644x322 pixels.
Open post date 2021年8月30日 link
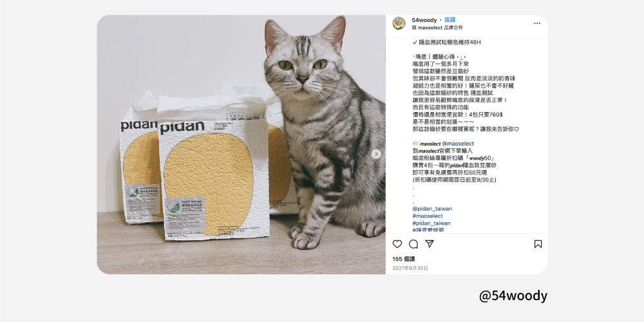click(410, 268)
